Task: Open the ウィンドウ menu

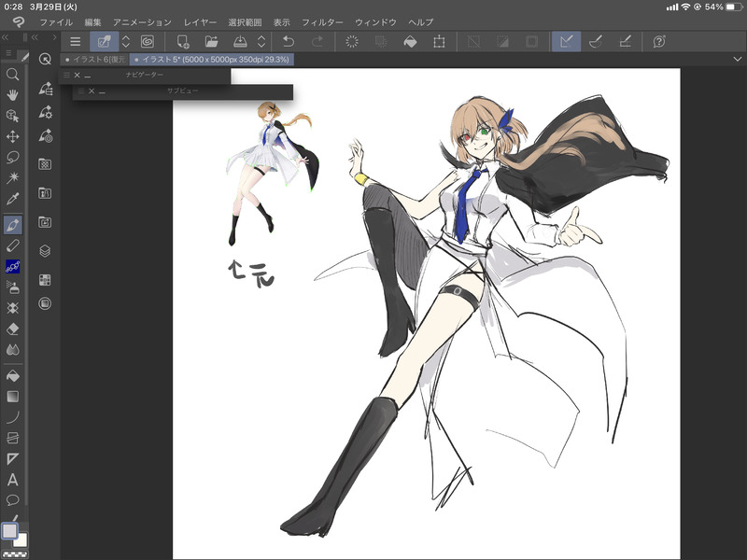Action: 375,22
